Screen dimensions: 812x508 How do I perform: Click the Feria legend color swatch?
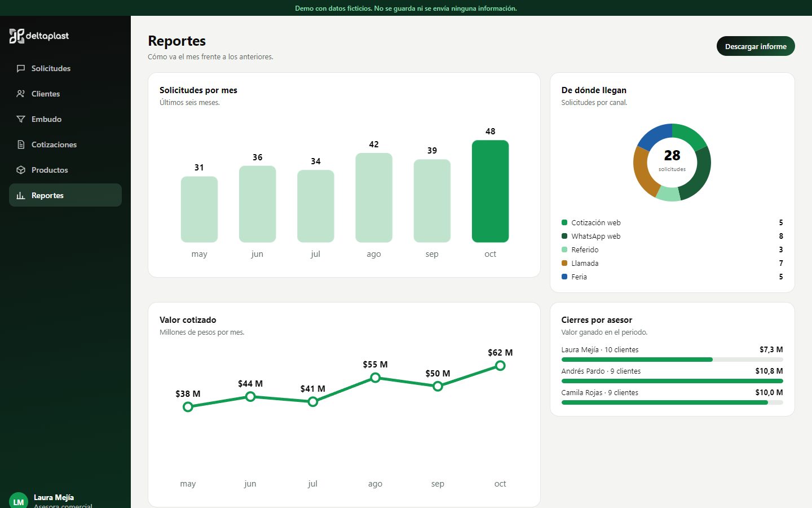[564, 277]
